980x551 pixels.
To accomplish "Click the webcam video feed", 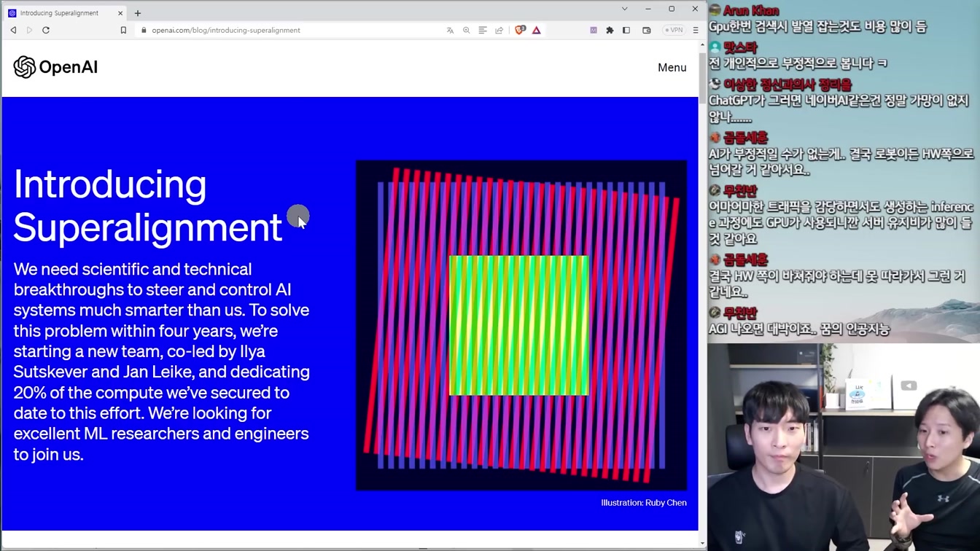I will [844, 447].
